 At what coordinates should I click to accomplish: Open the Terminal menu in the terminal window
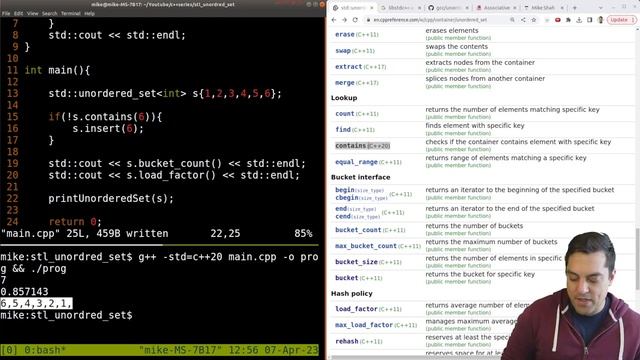coord(71,13)
